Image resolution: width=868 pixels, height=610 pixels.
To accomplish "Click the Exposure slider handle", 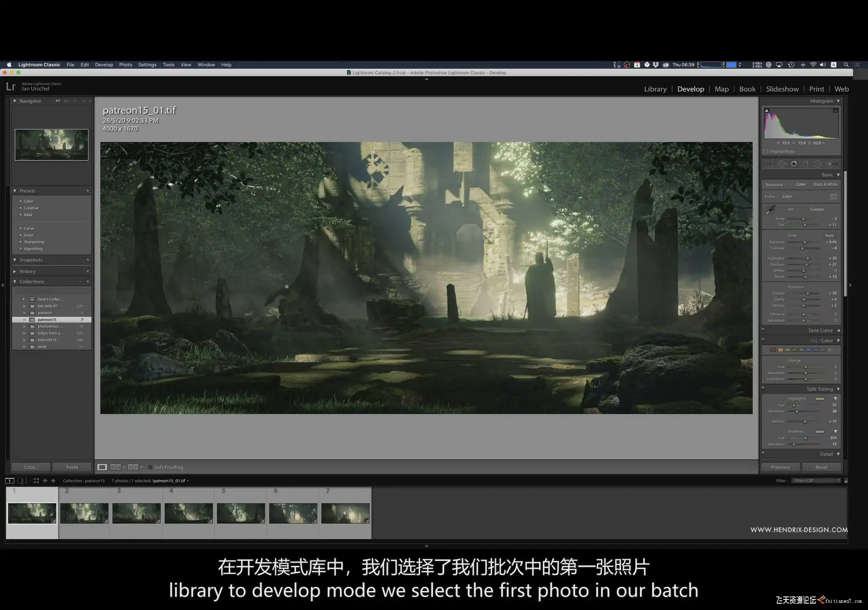I will pyautogui.click(x=804, y=242).
